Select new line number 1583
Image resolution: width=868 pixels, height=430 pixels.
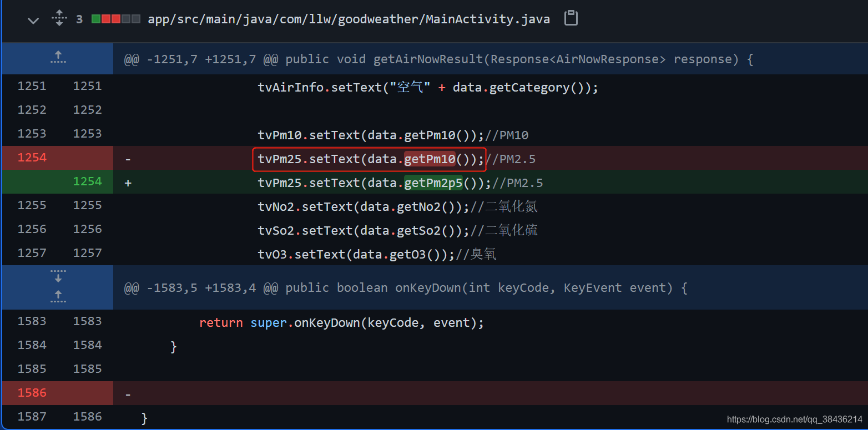88,321
